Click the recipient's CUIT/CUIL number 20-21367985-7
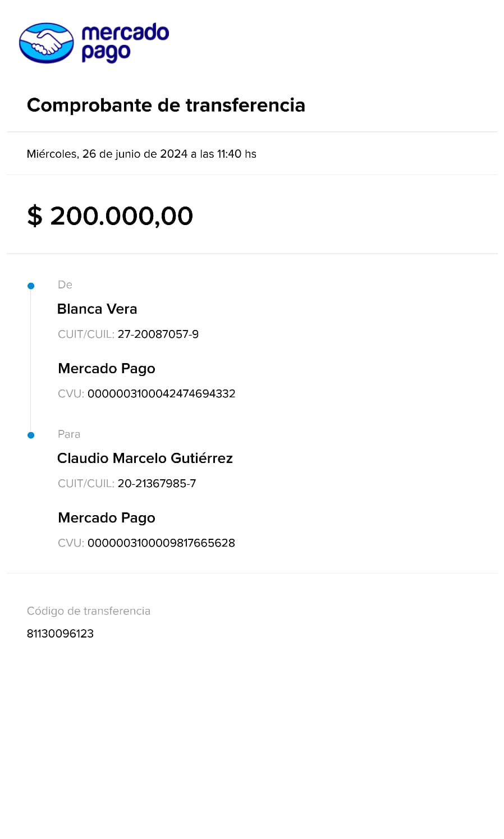 tap(157, 484)
